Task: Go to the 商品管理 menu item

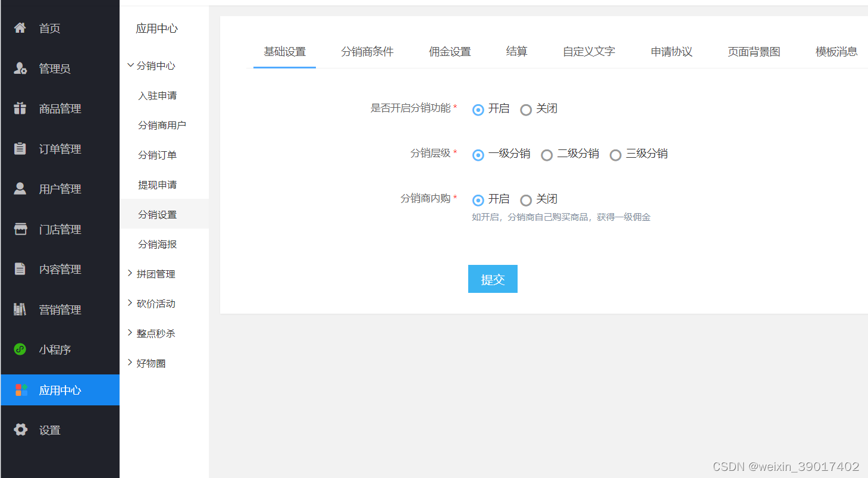Action: [60, 108]
